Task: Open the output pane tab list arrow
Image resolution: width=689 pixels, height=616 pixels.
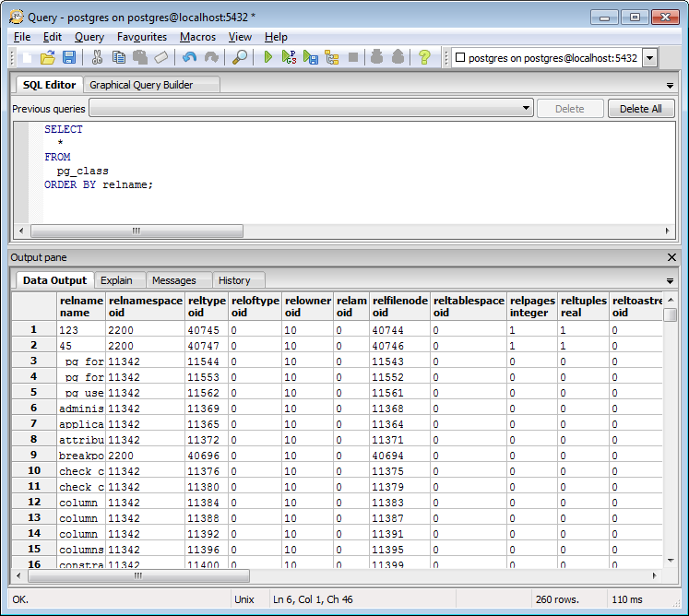Action: coord(670,280)
